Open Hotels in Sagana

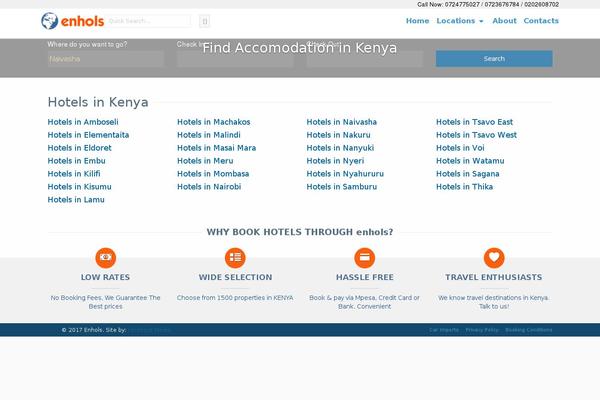(468, 174)
